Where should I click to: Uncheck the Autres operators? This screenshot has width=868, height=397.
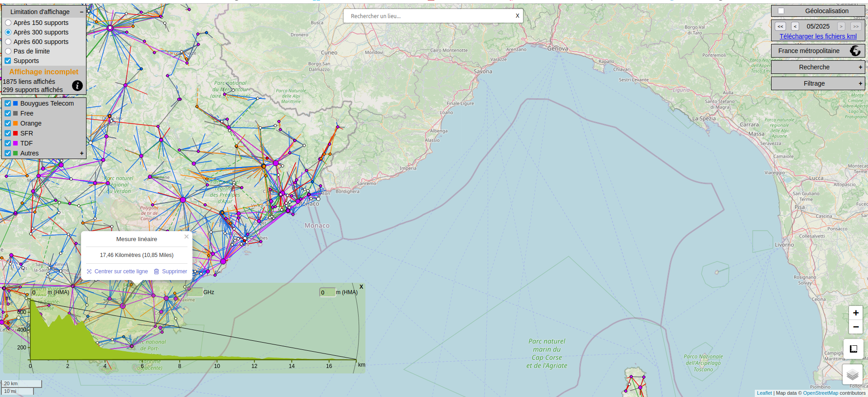8,153
